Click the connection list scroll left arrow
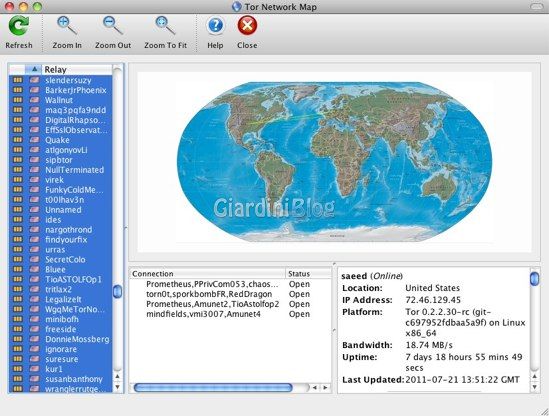Viewport: 549px width, 416px height. pyautogui.click(x=315, y=387)
